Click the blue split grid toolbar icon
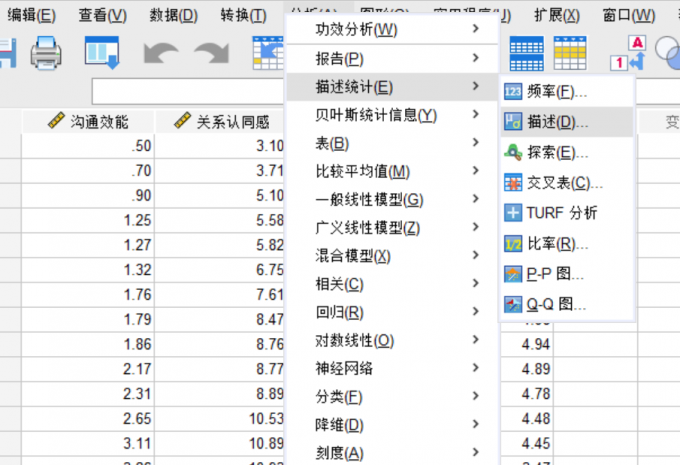Screen dimensions: 680x465 pyautogui.click(x=526, y=53)
